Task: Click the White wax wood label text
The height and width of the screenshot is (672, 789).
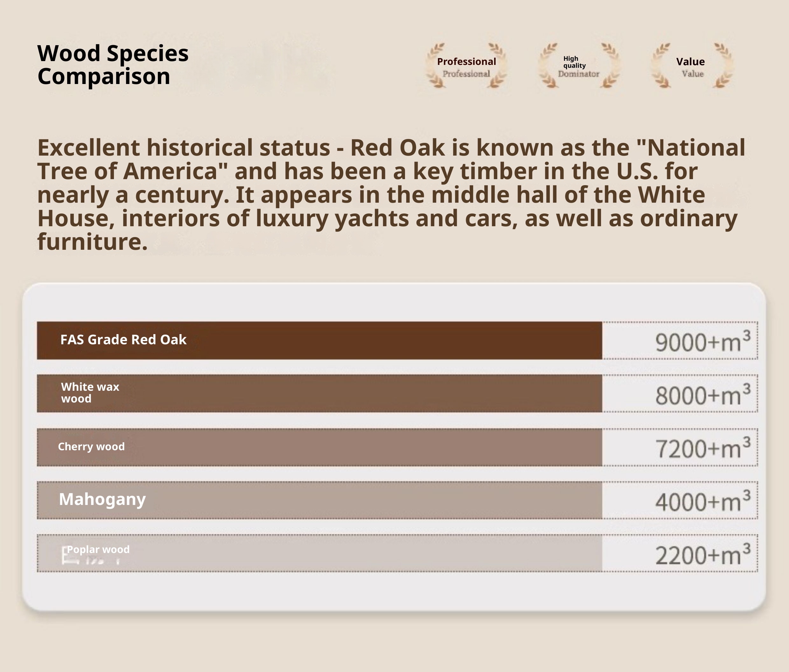Action: coord(90,393)
